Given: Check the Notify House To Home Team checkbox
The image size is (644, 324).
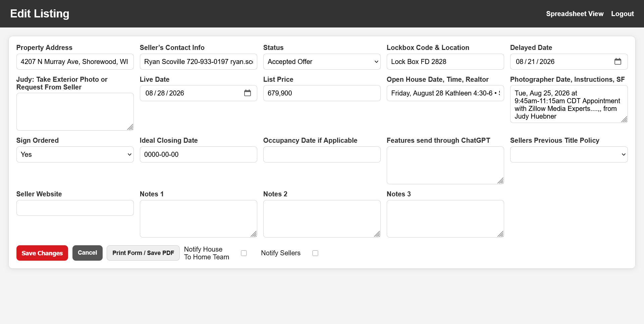Looking at the screenshot, I should (x=244, y=253).
